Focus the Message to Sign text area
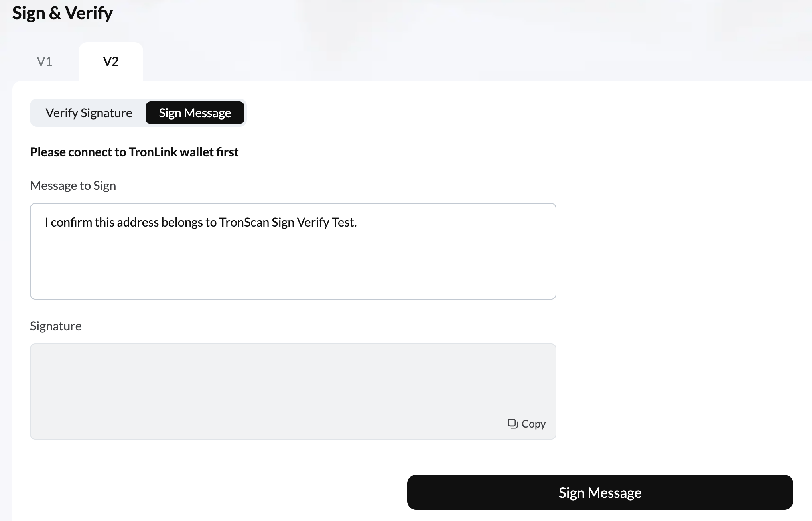 tap(293, 251)
